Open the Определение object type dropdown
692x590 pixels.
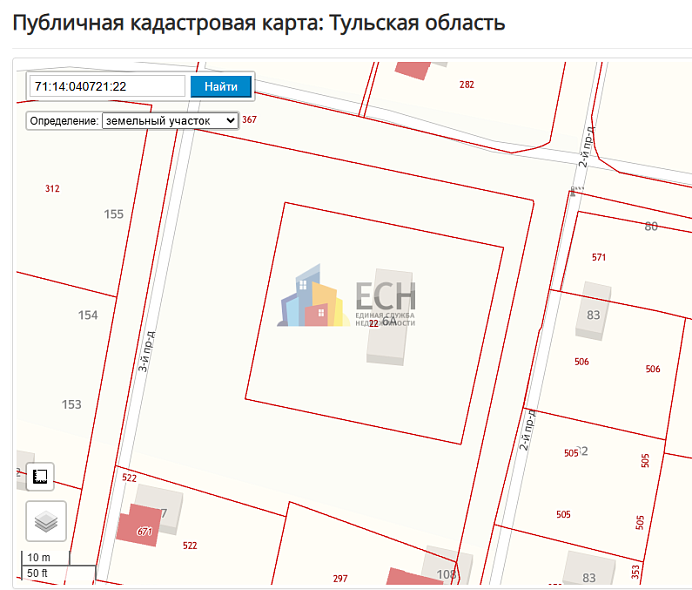170,120
